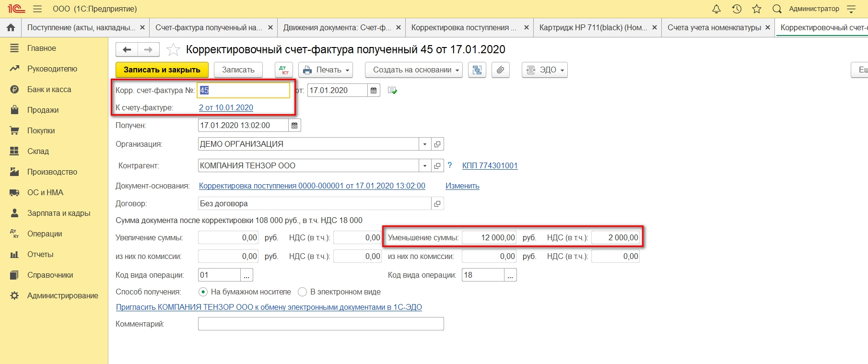Close the Счет-фактура полученный tab

(x=270, y=28)
